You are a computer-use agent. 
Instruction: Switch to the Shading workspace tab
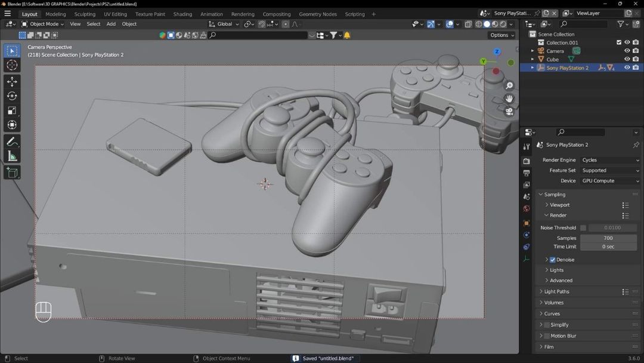click(x=182, y=14)
